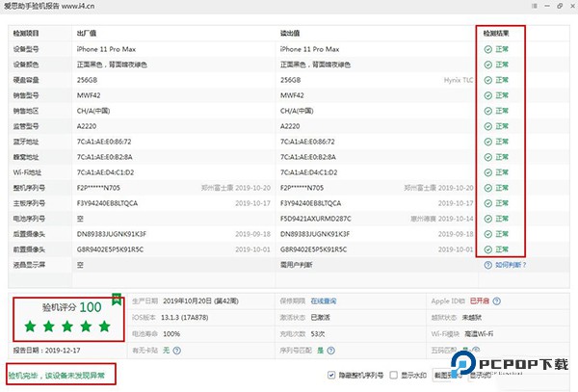Screen dimensions: 578x392
Task: Click help icon next to Apple ID锁 已开启
Action: click(497, 301)
